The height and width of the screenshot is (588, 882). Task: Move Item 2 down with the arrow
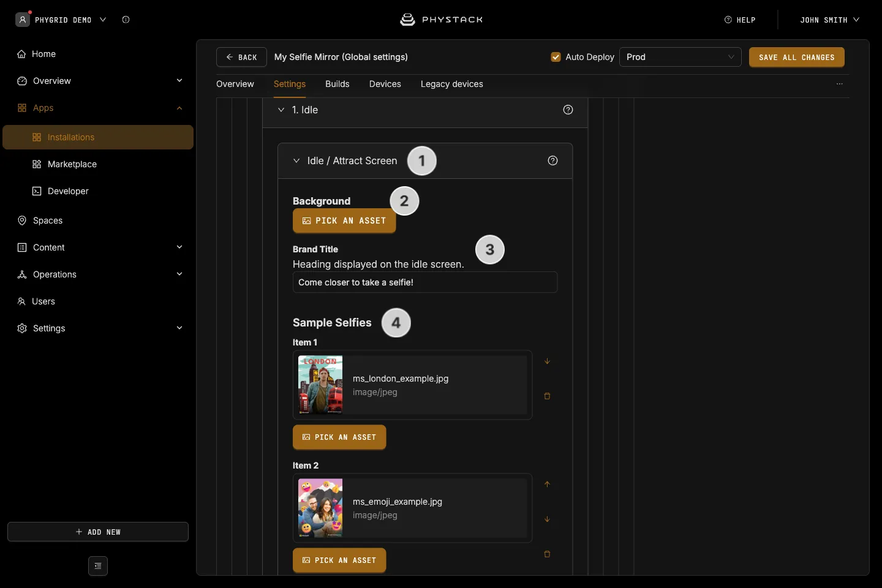[547, 519]
